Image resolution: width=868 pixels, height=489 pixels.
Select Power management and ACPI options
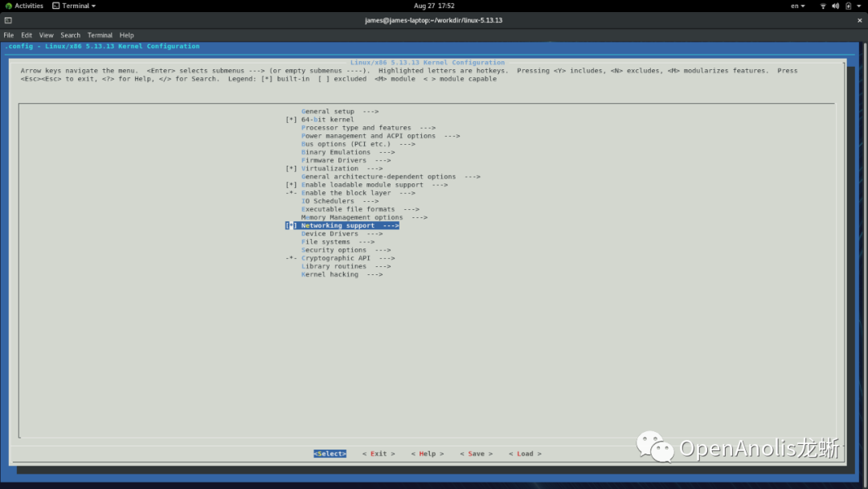click(380, 136)
